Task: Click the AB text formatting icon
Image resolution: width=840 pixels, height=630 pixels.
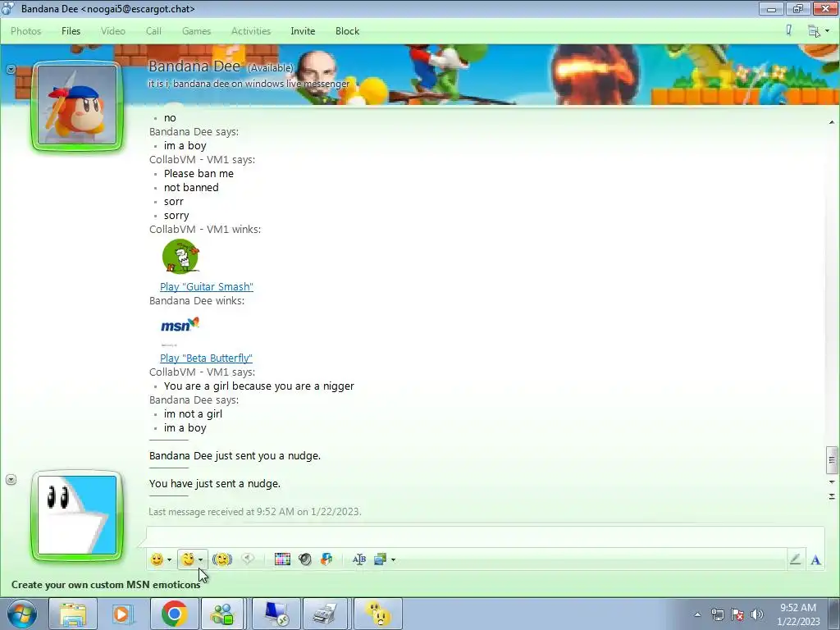Action: coord(359,559)
